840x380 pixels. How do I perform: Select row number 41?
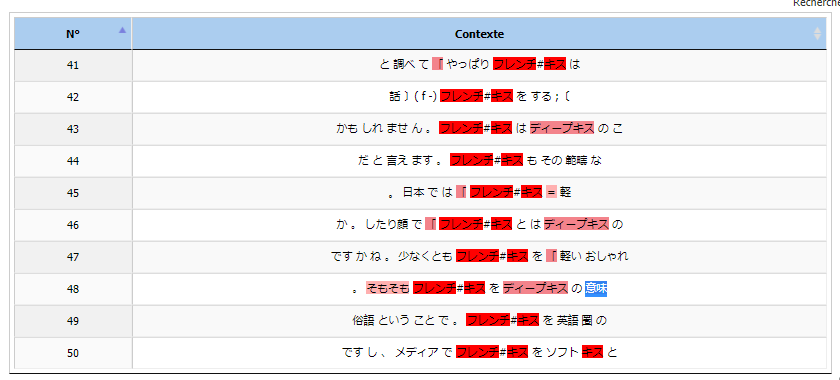[x=73, y=65]
